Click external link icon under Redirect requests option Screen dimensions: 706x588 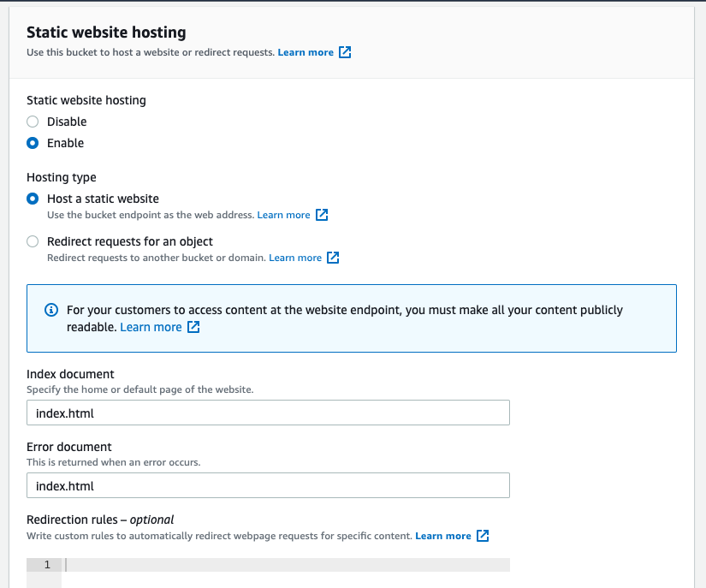[x=333, y=258]
